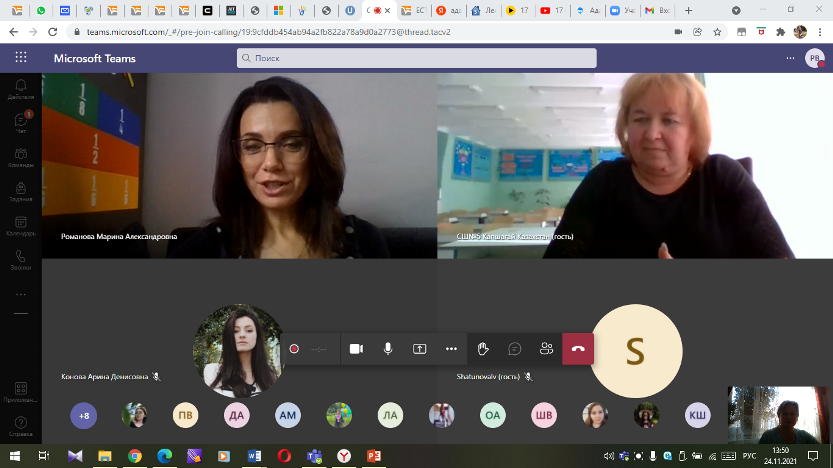Viewport: 833px width, 468px height.
Task: Expand the +8 additional participants
Action: 84,415
